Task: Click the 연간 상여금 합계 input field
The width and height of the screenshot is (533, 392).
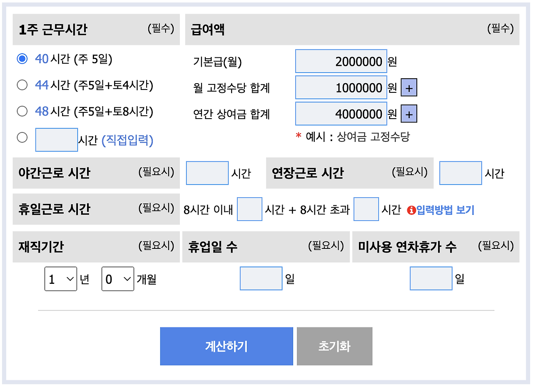Action: [x=341, y=114]
